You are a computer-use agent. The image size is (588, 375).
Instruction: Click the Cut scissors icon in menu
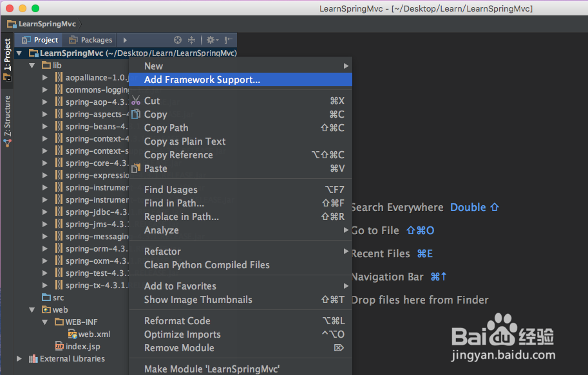(136, 100)
